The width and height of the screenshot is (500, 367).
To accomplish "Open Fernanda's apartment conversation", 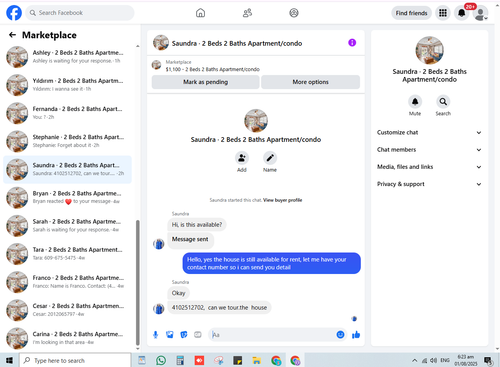I will click(67, 113).
